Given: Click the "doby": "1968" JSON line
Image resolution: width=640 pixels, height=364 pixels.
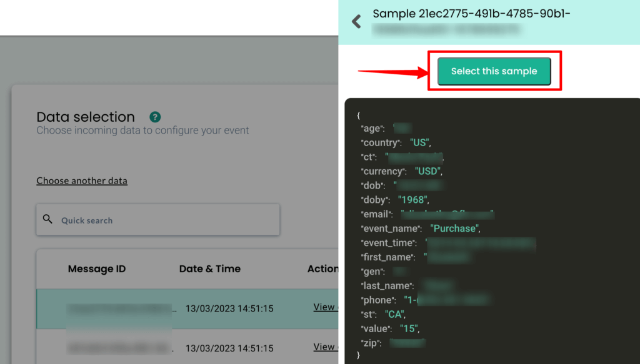Looking at the screenshot, I should pos(395,200).
